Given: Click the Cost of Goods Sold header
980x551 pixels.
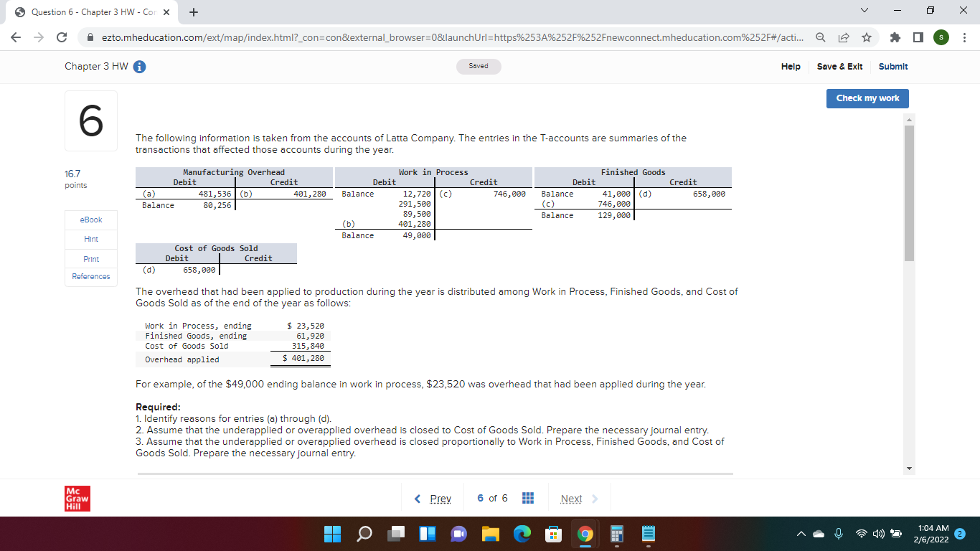Looking at the screenshot, I should point(216,248).
